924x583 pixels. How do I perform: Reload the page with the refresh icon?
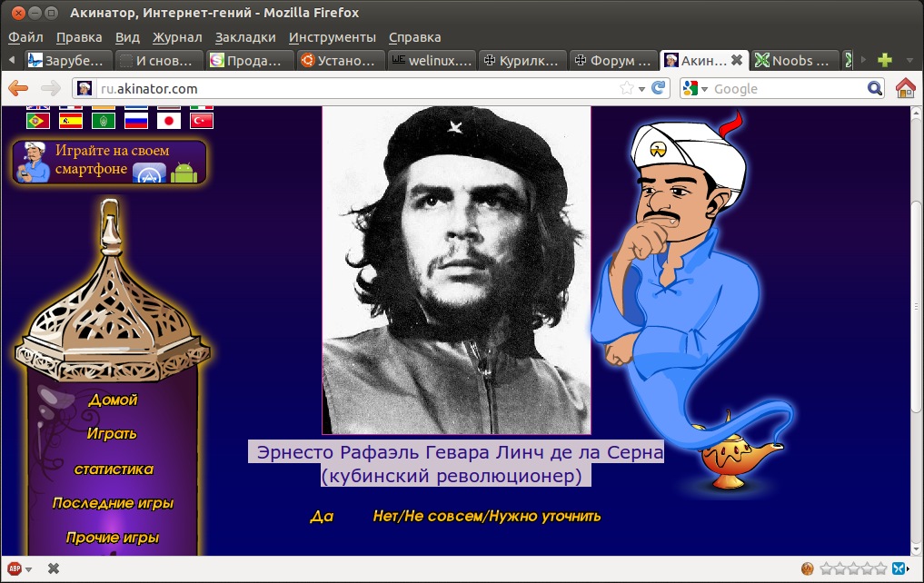658,88
